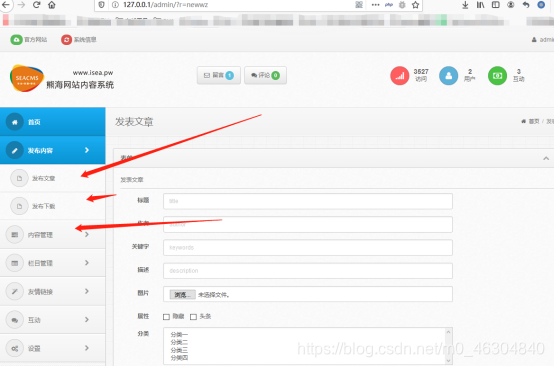Expand the 发布内容 chevron
This screenshot has height=367, width=554.
[87, 150]
